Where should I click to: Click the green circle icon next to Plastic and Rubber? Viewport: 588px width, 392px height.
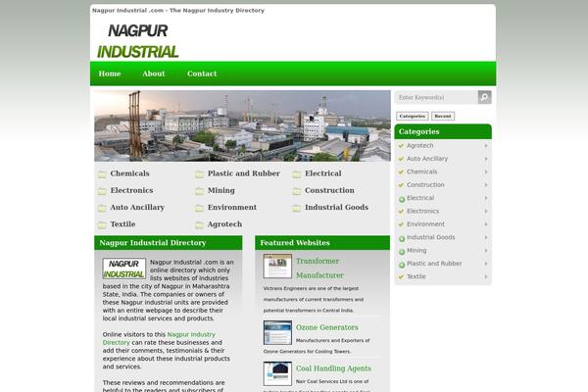click(x=402, y=265)
